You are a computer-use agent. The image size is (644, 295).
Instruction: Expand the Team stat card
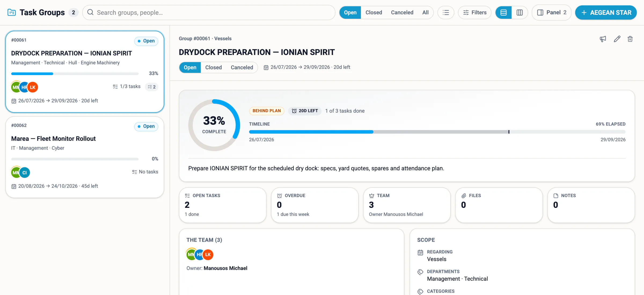pos(407,205)
